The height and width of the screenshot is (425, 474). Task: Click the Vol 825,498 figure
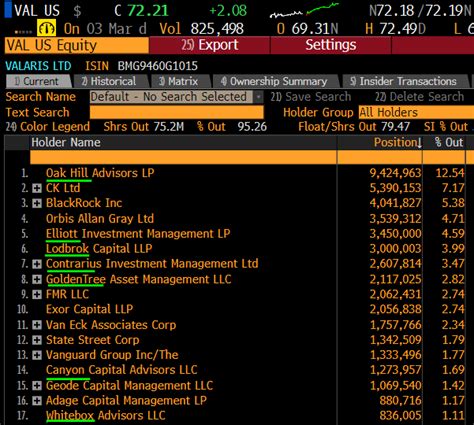pyautogui.click(x=217, y=29)
